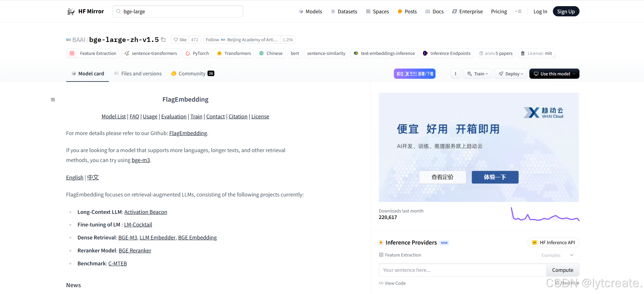Select the PyTorch tag

tap(197, 54)
